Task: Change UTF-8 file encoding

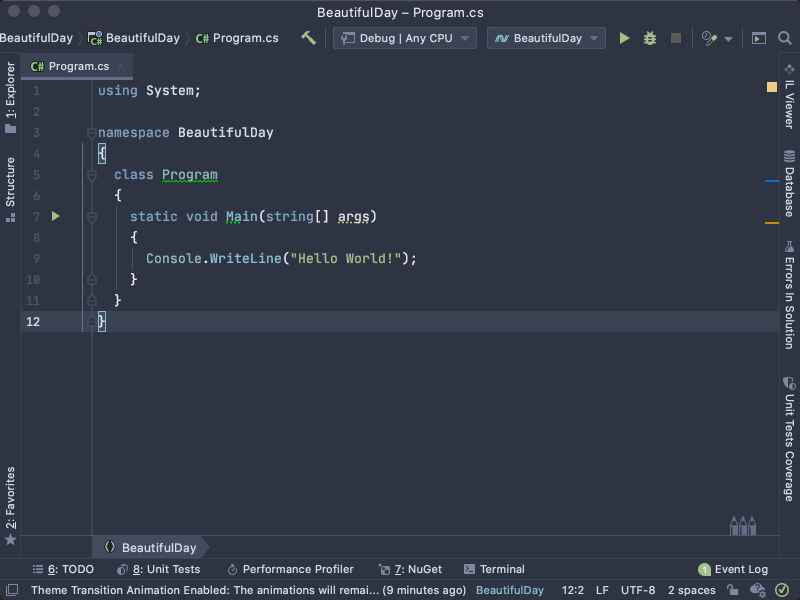Action: click(x=638, y=590)
